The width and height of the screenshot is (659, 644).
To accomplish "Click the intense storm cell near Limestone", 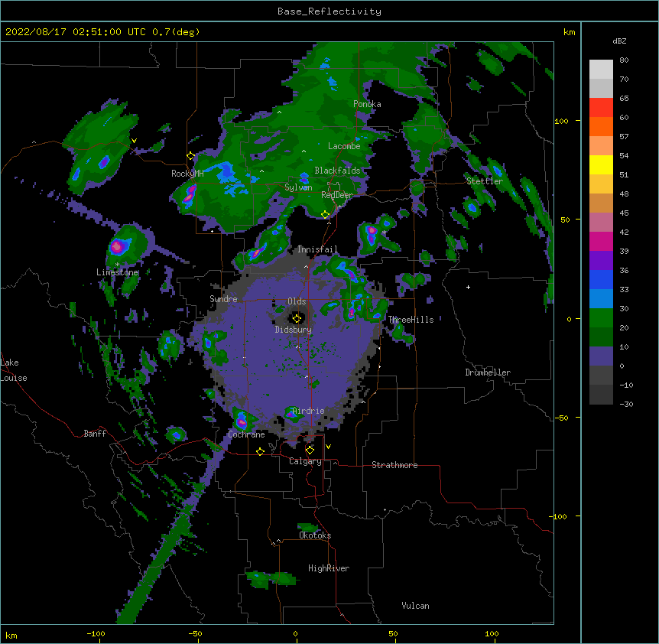I will (118, 246).
